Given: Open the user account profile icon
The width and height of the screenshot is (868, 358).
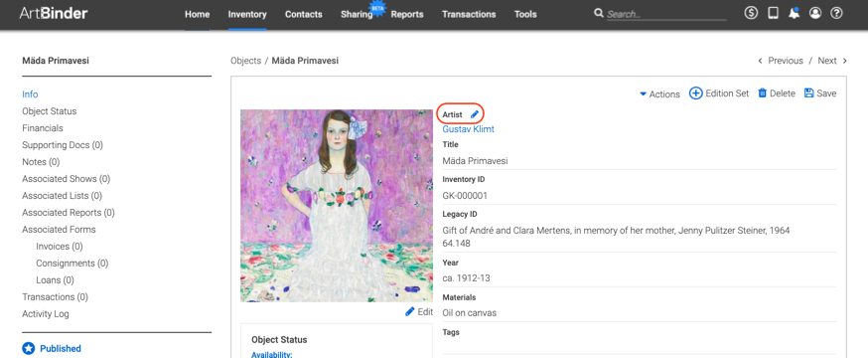Looking at the screenshot, I should 814,13.
